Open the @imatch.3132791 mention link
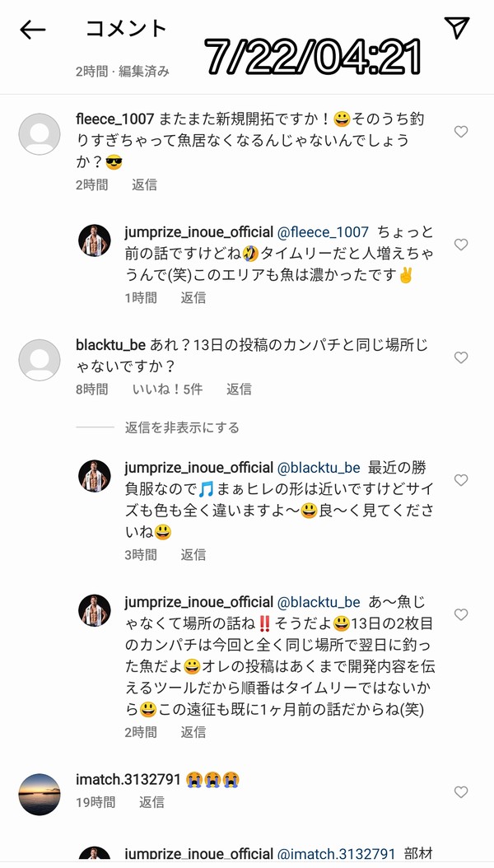 click(336, 854)
